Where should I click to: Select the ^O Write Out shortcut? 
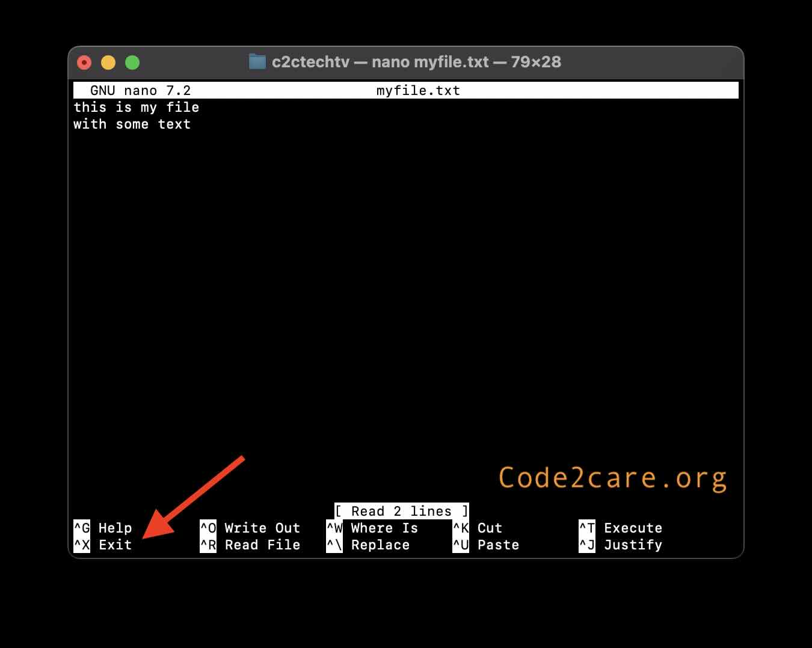[250, 528]
